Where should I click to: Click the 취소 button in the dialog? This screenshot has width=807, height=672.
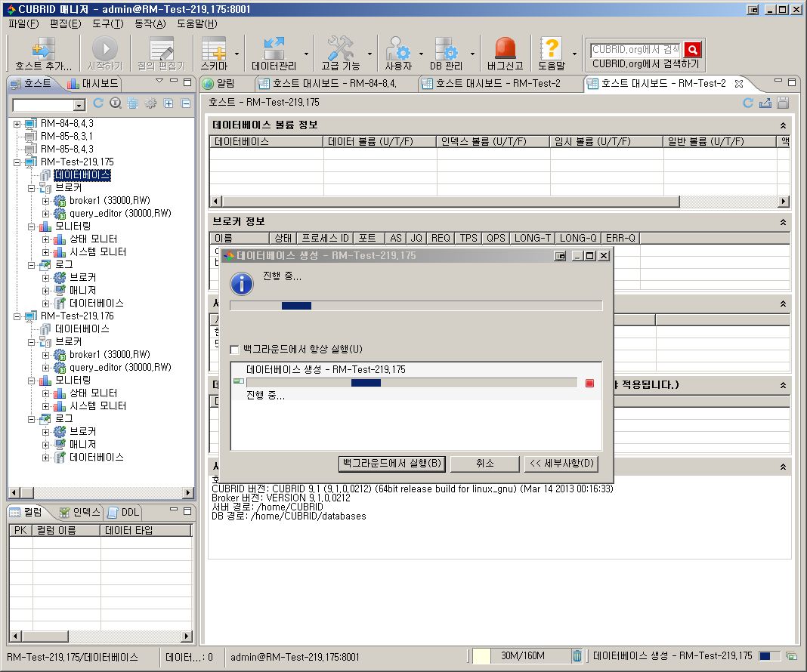[x=484, y=463]
